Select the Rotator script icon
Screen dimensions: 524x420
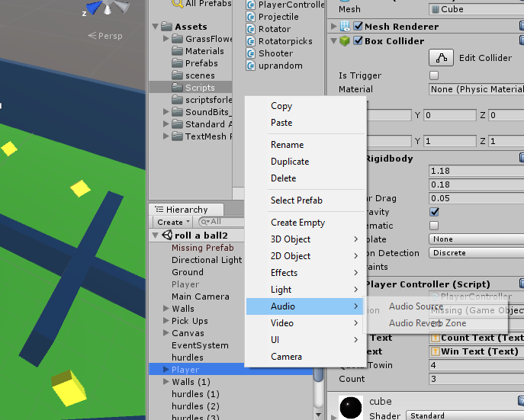pyautogui.click(x=250, y=29)
